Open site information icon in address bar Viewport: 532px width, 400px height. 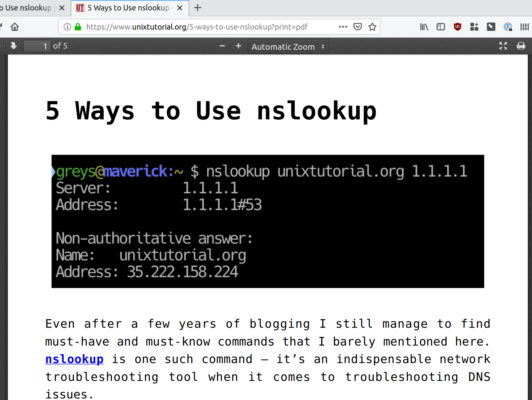tap(67, 27)
